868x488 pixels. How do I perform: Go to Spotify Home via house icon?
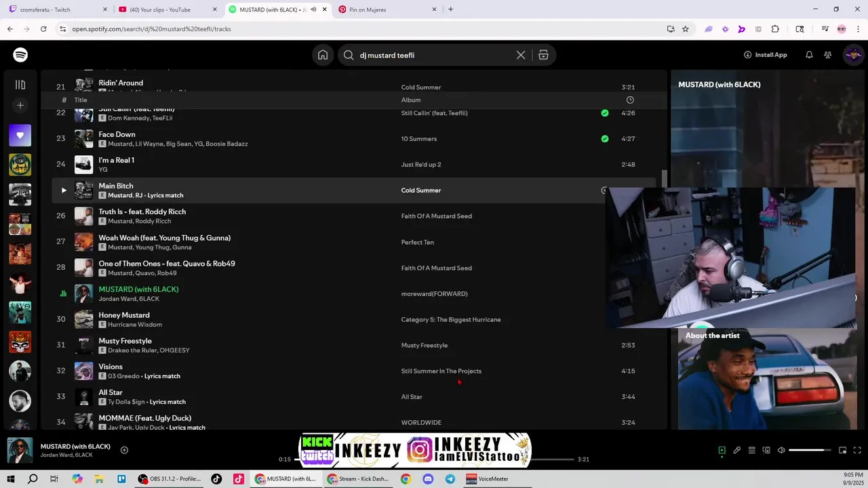[323, 55]
